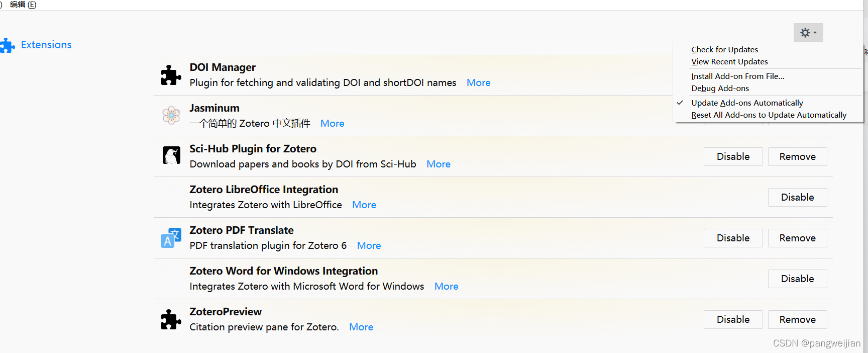Choose Check for Updates from menu
Screen dimensions: 868x353
click(x=724, y=49)
